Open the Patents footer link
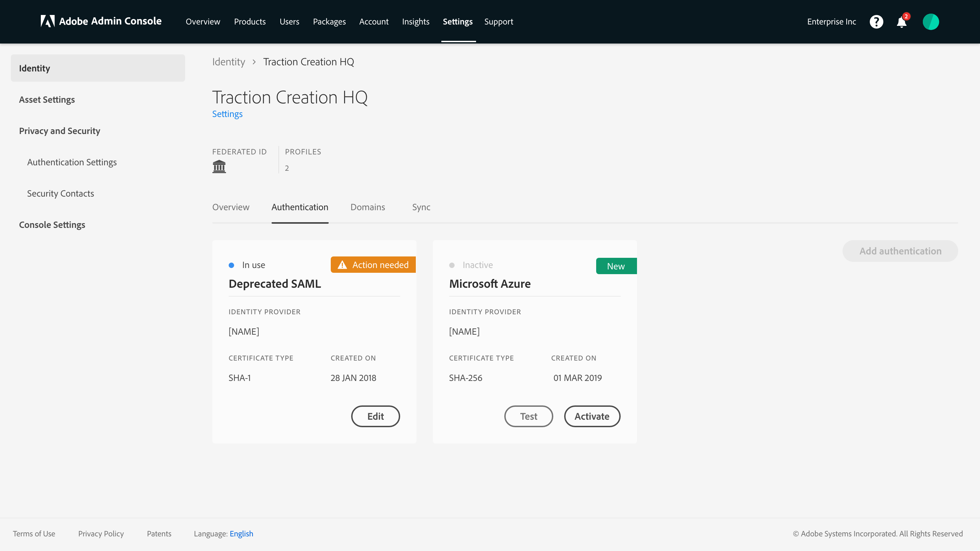 tap(159, 534)
